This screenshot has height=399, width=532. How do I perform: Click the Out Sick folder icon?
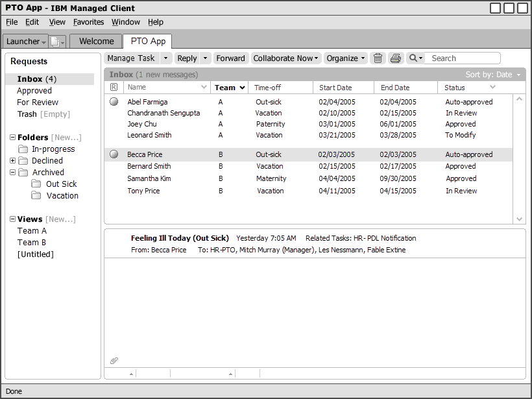pos(36,184)
